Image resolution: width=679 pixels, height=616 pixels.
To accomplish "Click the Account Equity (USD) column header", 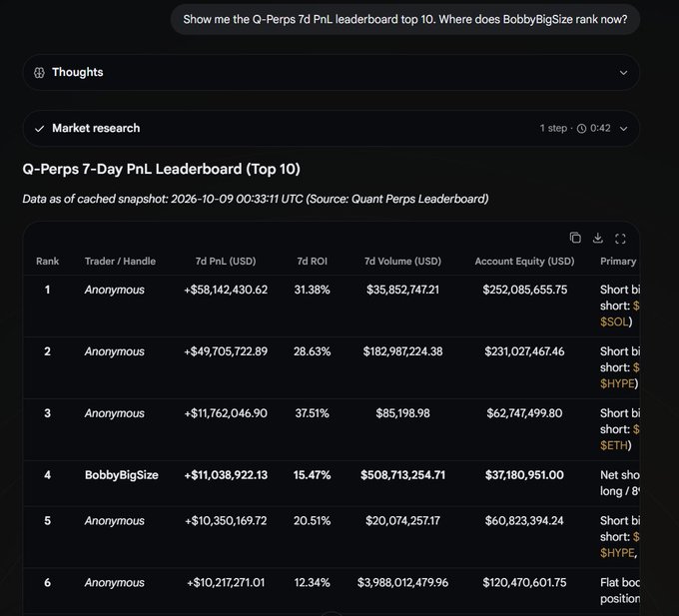I will point(524,261).
